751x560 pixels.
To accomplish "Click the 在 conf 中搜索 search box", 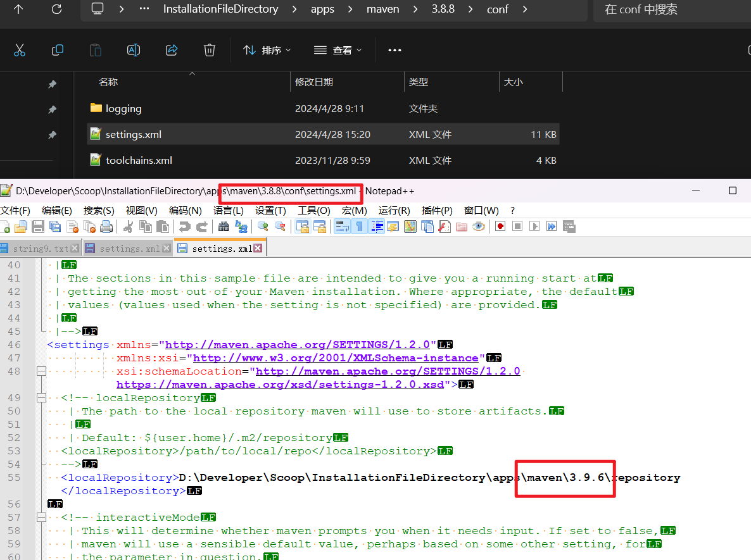I will click(x=672, y=9).
